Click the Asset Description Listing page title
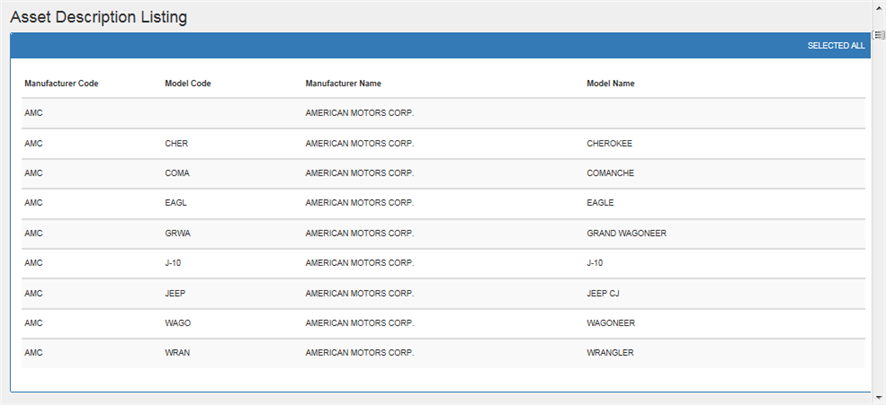The image size is (886, 405). (x=98, y=17)
